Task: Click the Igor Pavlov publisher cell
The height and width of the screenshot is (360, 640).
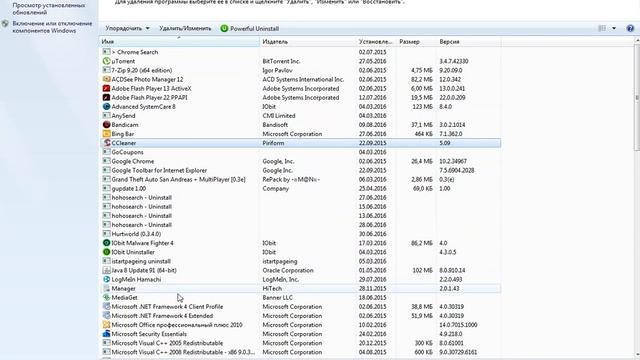Action: pos(278,70)
